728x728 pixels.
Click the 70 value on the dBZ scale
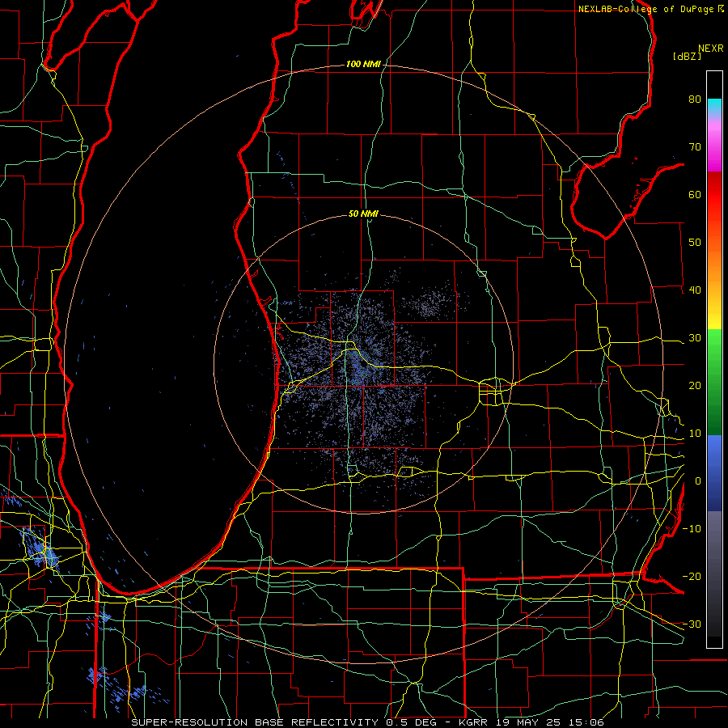pyautogui.click(x=695, y=147)
